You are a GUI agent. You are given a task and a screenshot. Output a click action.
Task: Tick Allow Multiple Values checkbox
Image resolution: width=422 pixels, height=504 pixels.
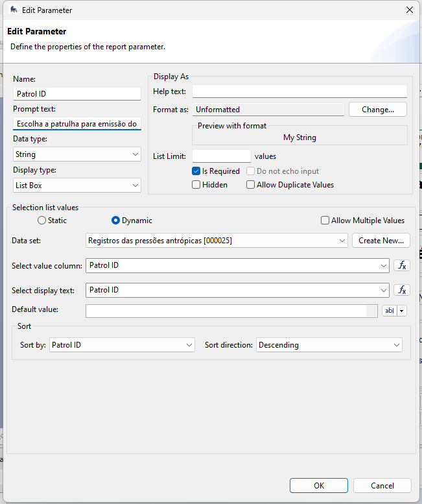click(x=325, y=221)
